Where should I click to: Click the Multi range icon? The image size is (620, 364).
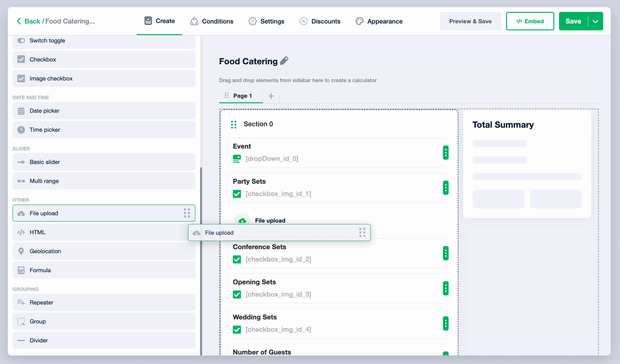pos(21,181)
